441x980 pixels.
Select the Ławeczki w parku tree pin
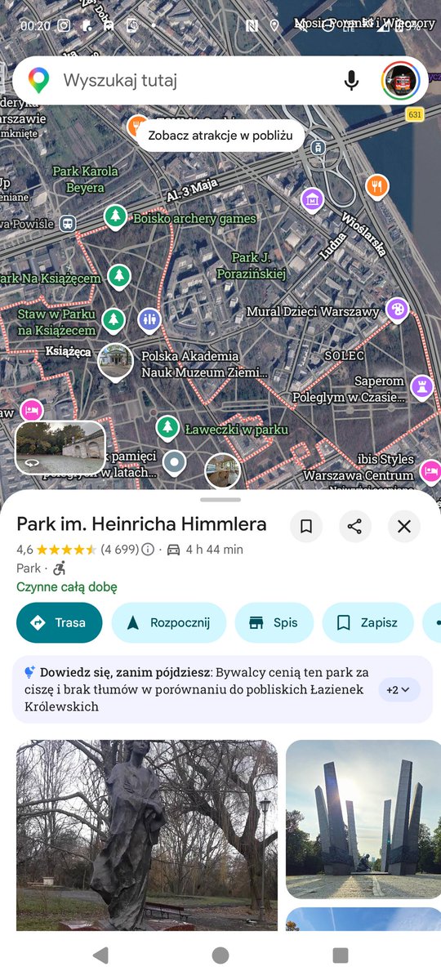167,428
